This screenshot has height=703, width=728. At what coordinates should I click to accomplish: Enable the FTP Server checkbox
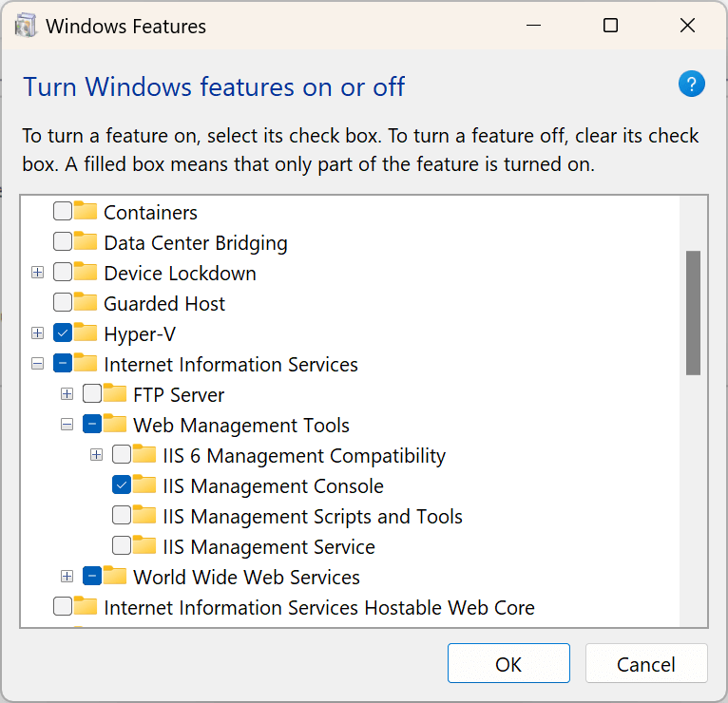[92, 393]
